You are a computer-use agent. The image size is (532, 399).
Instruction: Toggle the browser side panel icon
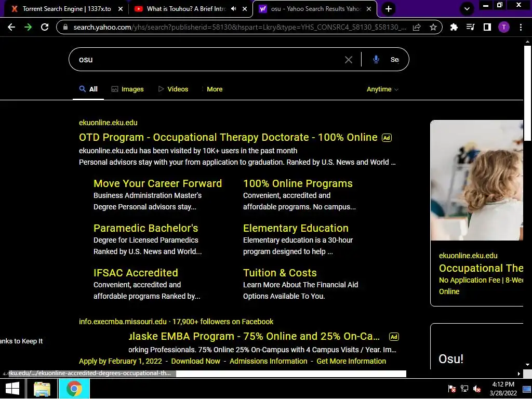[487, 27]
